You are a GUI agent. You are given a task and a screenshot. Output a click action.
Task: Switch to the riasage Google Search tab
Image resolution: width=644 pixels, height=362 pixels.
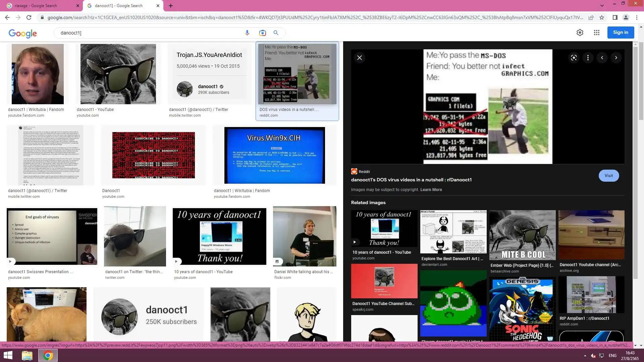pos(40,6)
